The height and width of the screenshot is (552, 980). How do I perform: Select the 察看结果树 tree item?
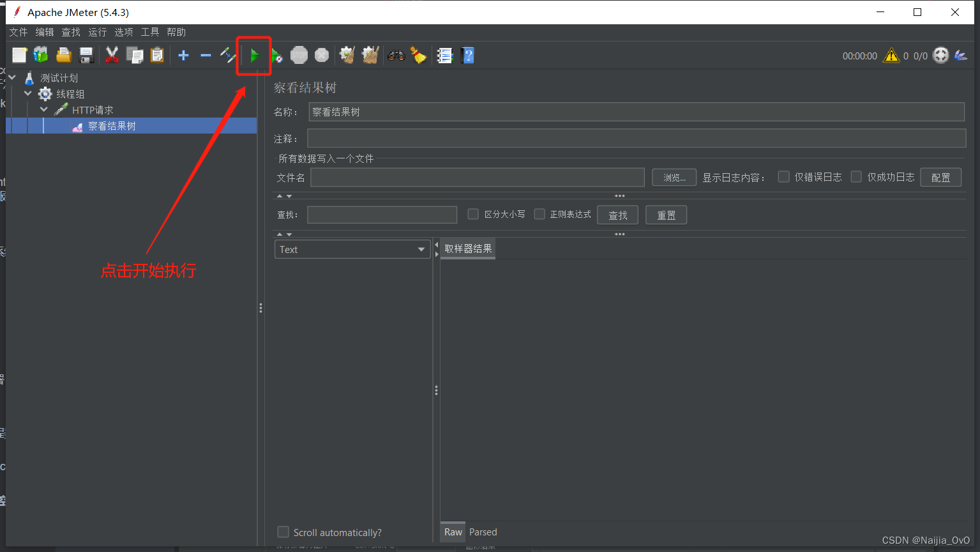[x=112, y=126]
